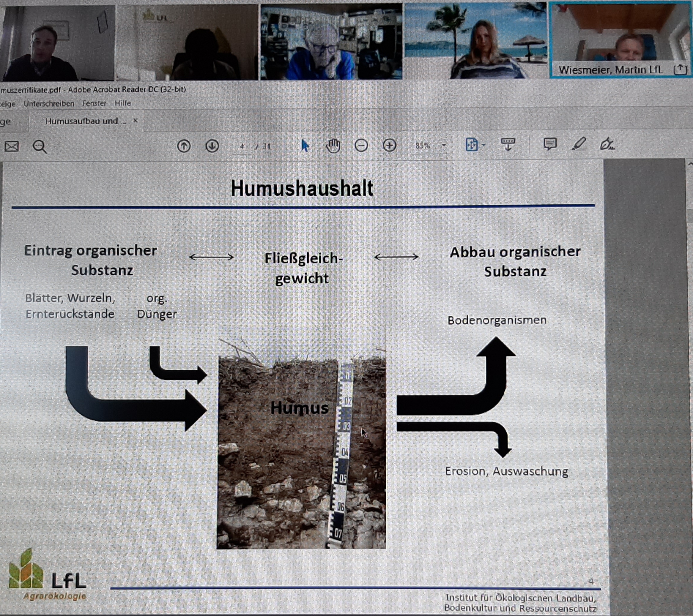Close the Humusaufbau und document tab

135,120
